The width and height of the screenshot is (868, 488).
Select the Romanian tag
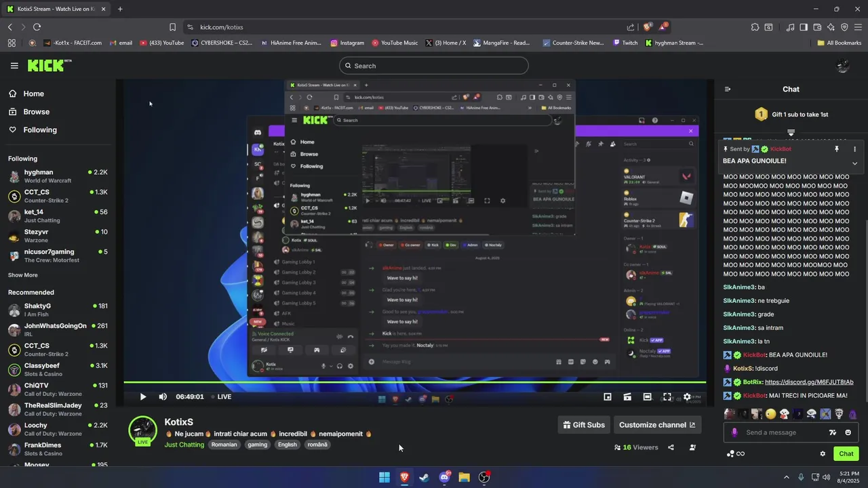pyautogui.click(x=224, y=445)
